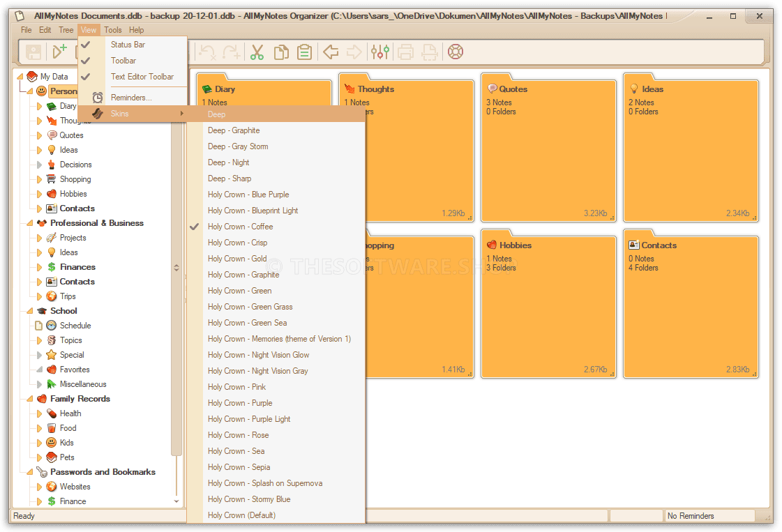Collapse the Passwords and Bookmarks group
Image resolution: width=782 pixels, height=532 pixels.
coord(30,471)
